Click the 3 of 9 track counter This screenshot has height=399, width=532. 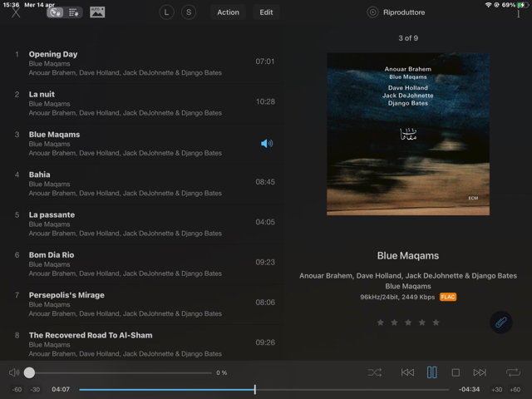408,38
